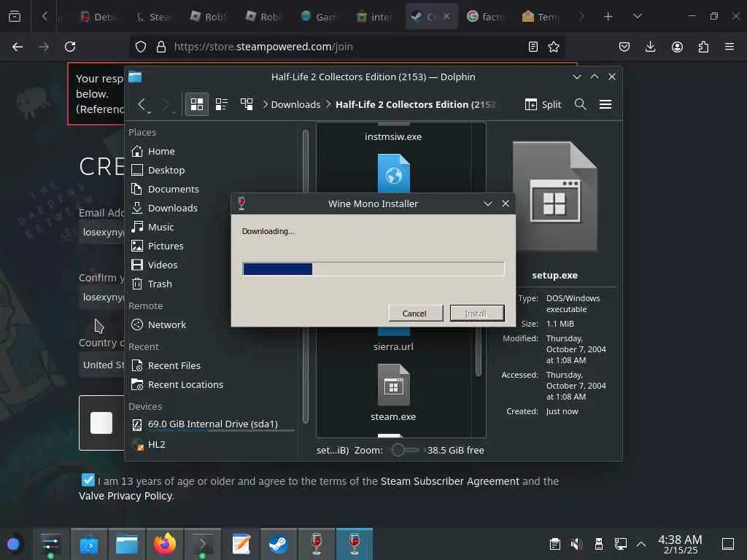Select the instmsiw.exe file label
747x560 pixels.
(393, 136)
